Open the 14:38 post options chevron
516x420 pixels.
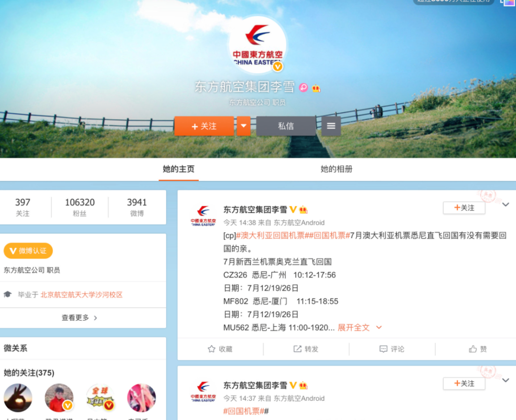pos(506,205)
